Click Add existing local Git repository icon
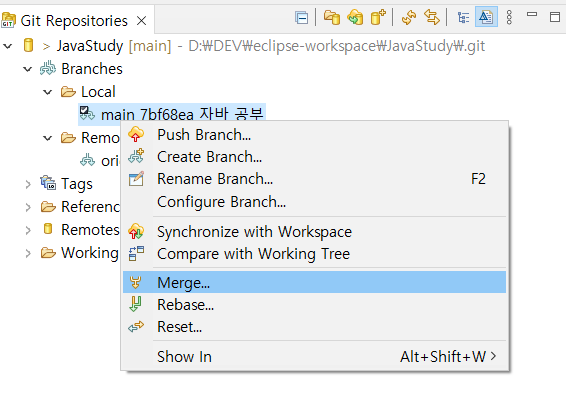The height and width of the screenshot is (401, 566). click(x=332, y=17)
